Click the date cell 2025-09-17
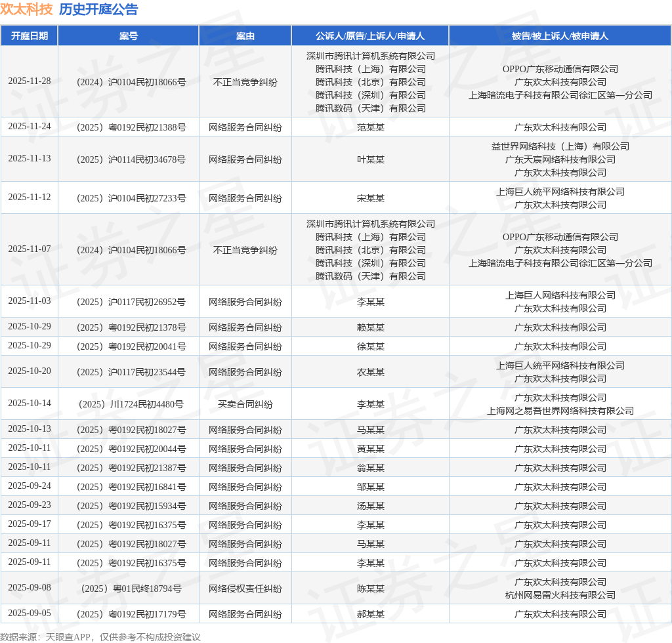 pyautogui.click(x=29, y=524)
